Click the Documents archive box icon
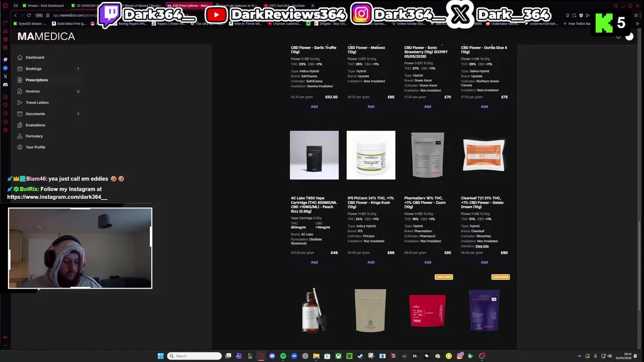 (x=20, y=114)
